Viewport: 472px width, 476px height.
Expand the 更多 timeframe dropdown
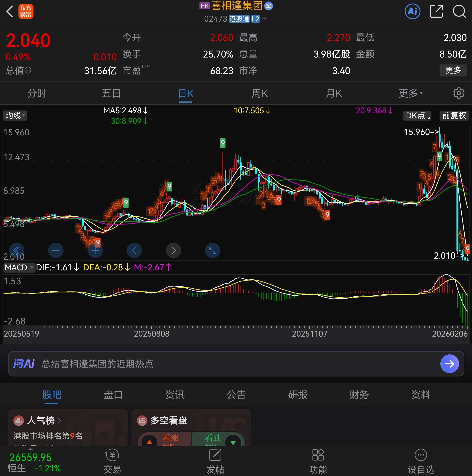[x=410, y=93]
